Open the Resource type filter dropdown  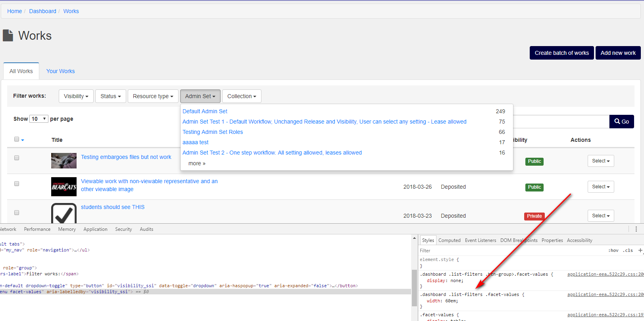(x=153, y=96)
